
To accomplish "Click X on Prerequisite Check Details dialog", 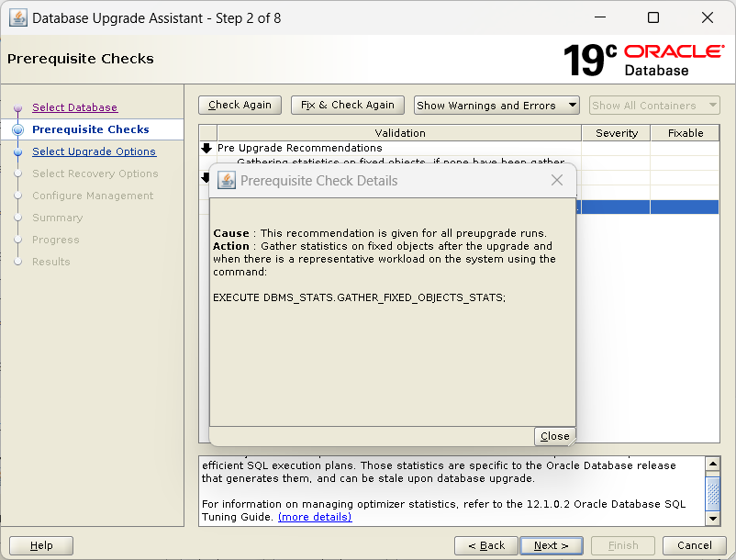I will coord(557,180).
